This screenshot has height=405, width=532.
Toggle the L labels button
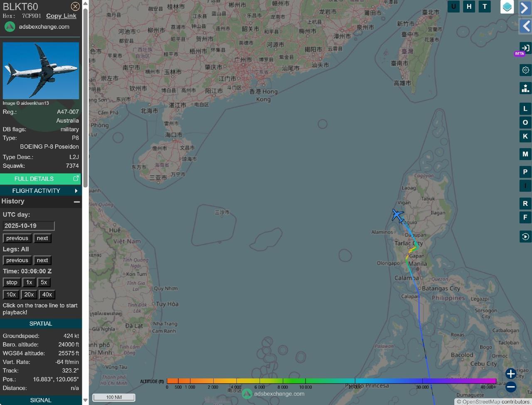click(525, 109)
